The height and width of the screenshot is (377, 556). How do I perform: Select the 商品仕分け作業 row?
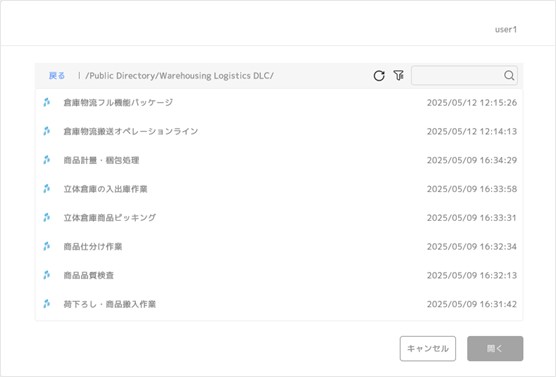279,246
